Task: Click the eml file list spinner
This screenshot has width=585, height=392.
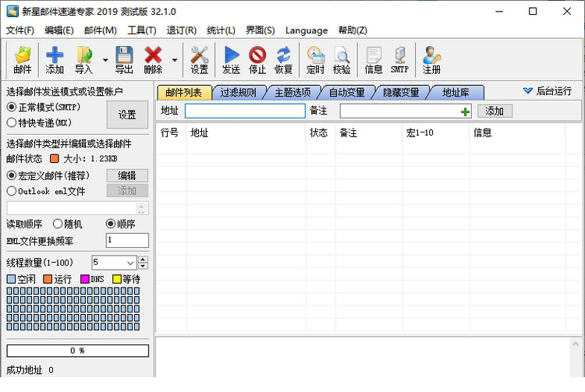Action: tap(141, 208)
